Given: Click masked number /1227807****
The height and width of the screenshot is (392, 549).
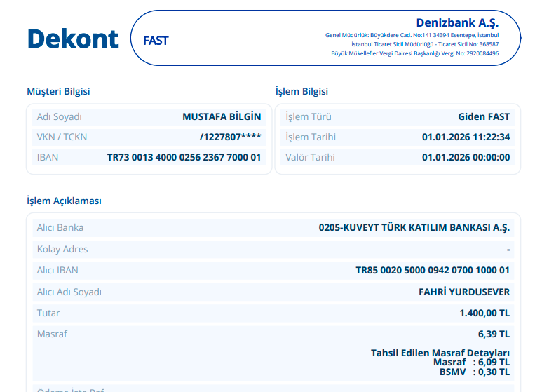Looking at the screenshot, I should click(230, 137).
